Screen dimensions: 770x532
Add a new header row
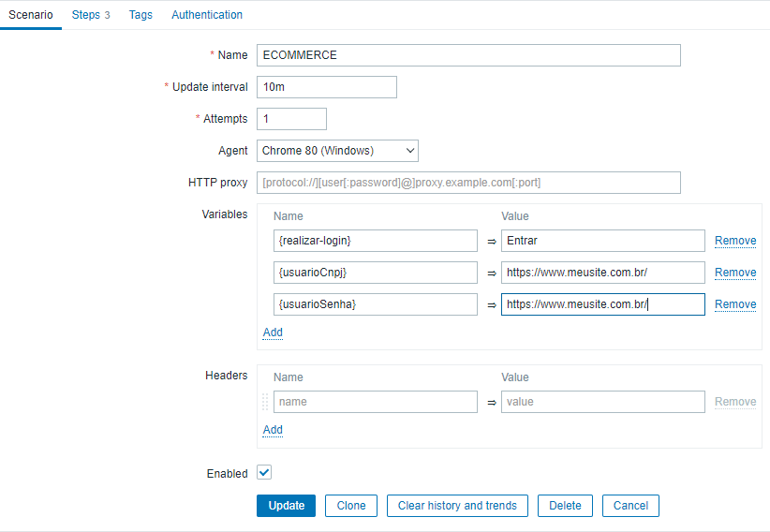coord(273,430)
